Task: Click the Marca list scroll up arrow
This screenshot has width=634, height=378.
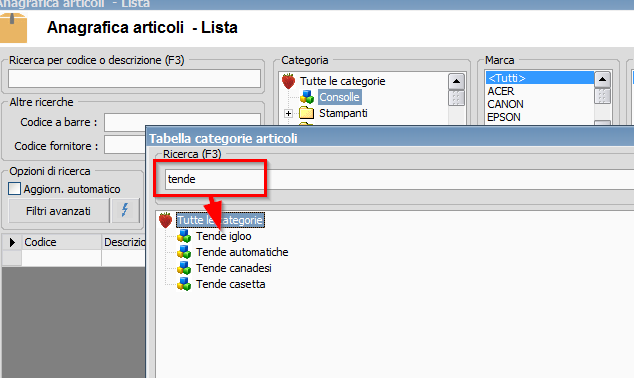Action: (602, 79)
